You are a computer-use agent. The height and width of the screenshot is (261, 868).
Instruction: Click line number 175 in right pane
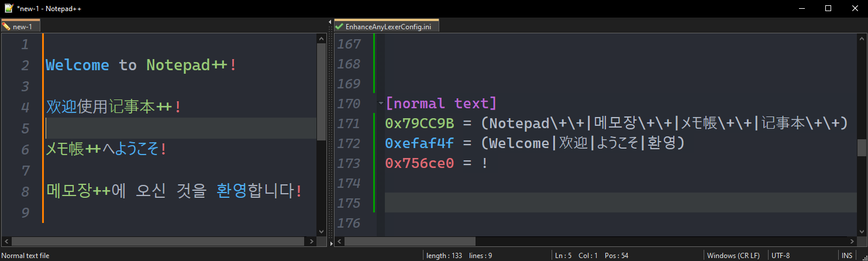tap(350, 204)
